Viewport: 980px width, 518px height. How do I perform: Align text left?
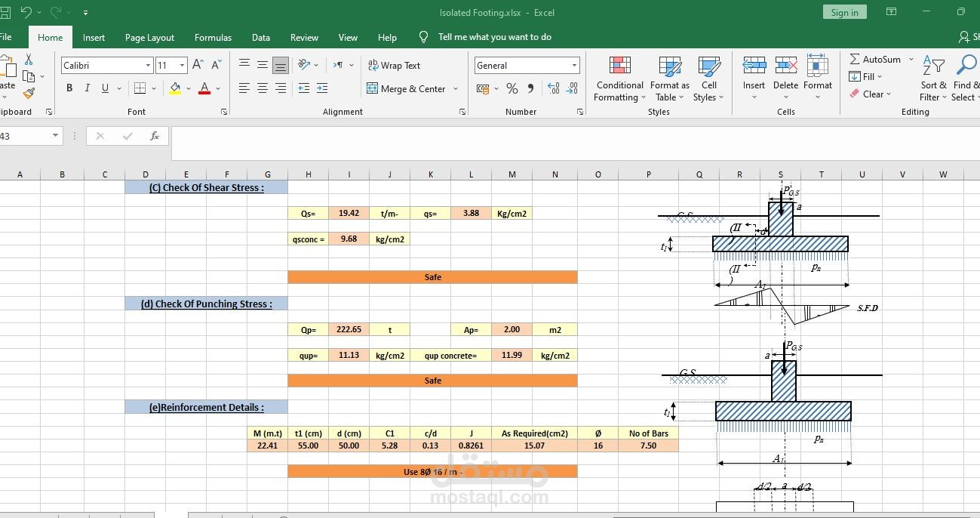tap(244, 88)
